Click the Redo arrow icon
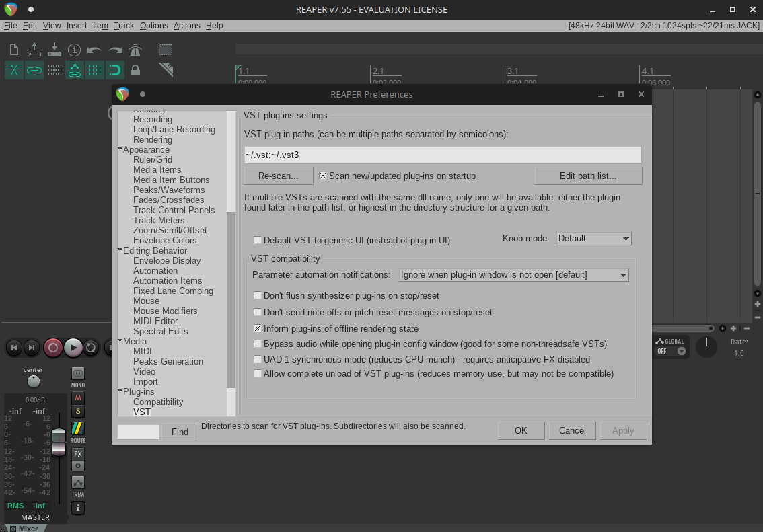Viewport: 763px width, 532px height. [x=115, y=50]
